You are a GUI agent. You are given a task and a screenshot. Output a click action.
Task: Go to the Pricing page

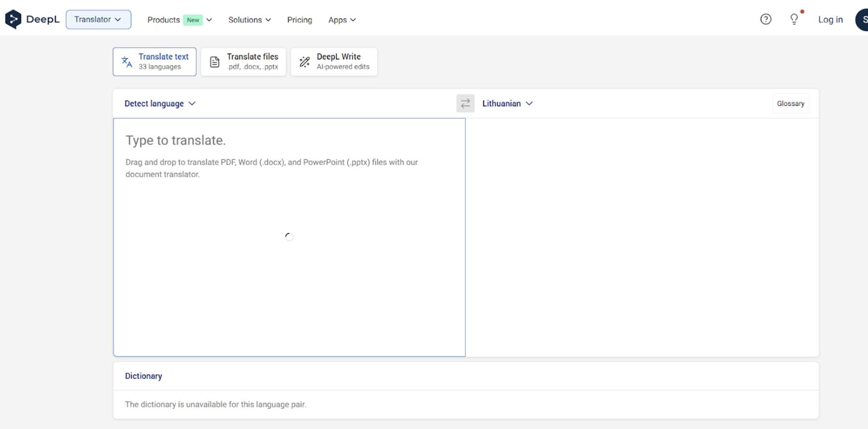click(x=299, y=20)
